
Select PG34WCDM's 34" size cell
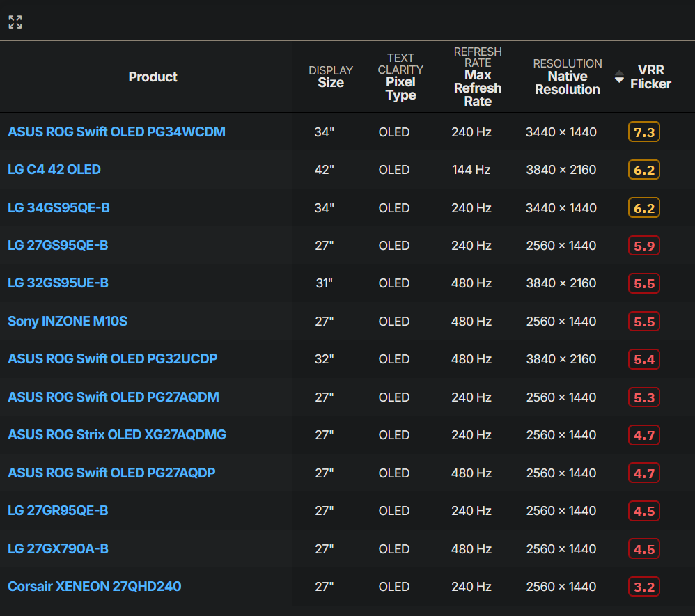click(324, 132)
